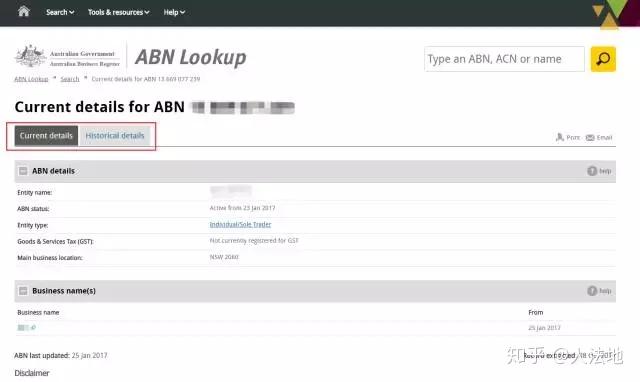
Task: Open help for ABN details section
Action: click(x=599, y=171)
